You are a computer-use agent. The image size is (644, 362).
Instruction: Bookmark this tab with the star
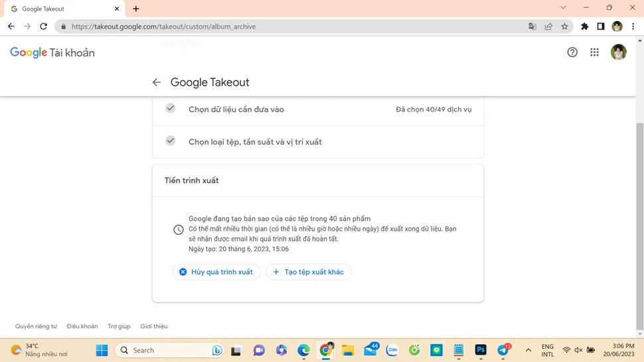point(565,27)
